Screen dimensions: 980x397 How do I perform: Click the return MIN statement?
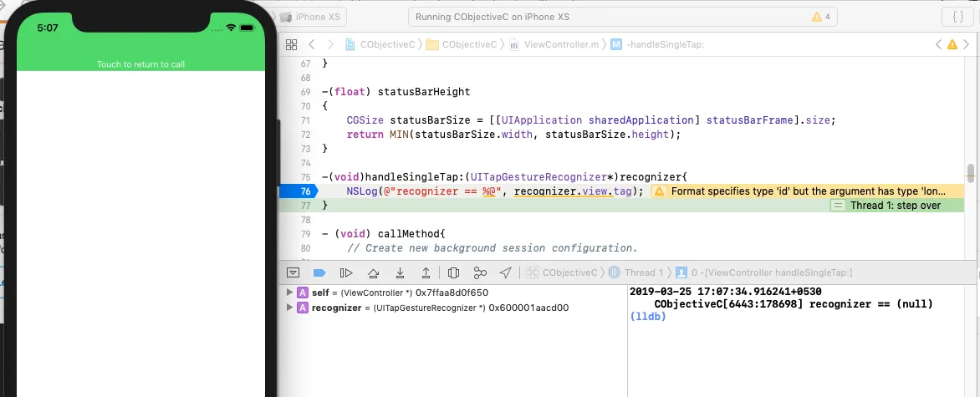513,135
